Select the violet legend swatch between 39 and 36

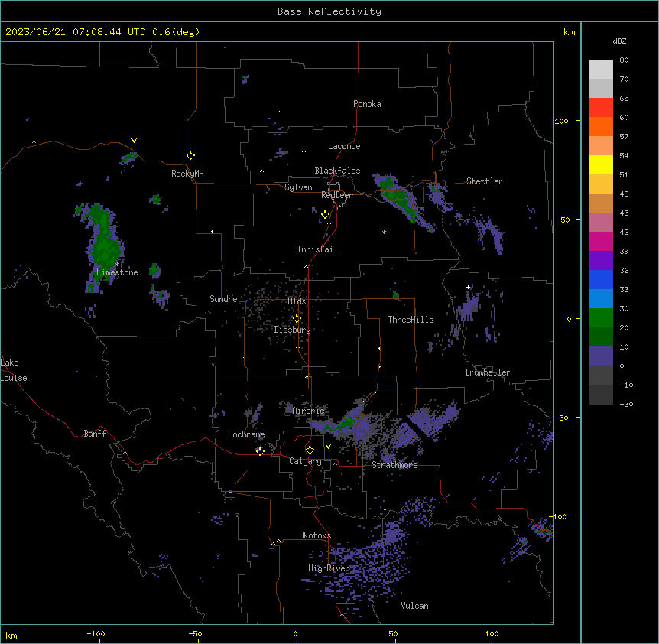601,261
